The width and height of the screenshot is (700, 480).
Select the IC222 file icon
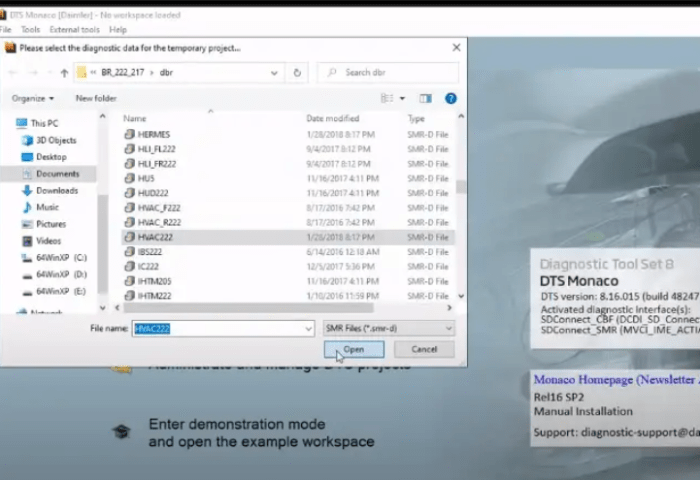129,267
